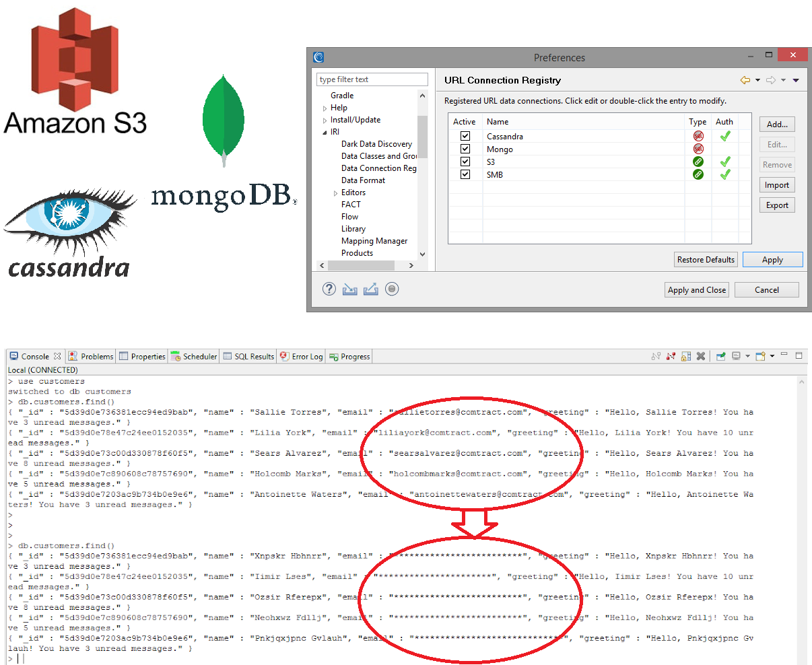Uncheck the S3 active checkbox
812x665 pixels.
pyautogui.click(x=465, y=162)
